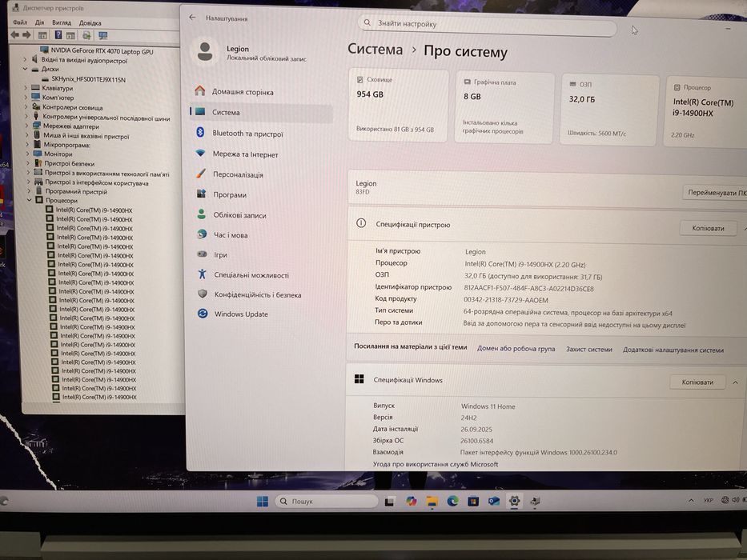Open Файл menu in Device Manager

[20, 22]
